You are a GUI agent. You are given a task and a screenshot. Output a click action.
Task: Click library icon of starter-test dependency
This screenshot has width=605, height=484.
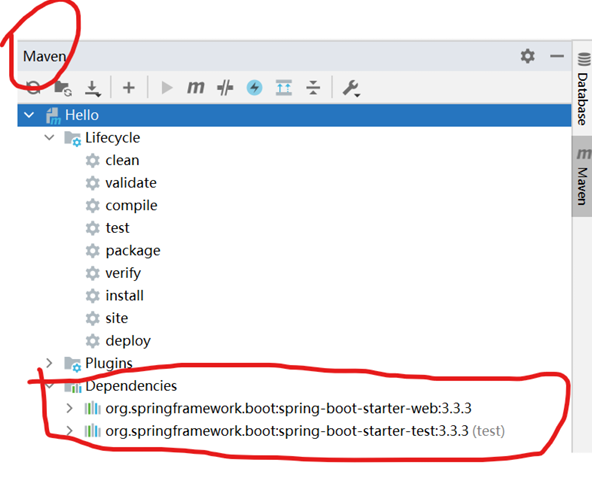(x=93, y=431)
